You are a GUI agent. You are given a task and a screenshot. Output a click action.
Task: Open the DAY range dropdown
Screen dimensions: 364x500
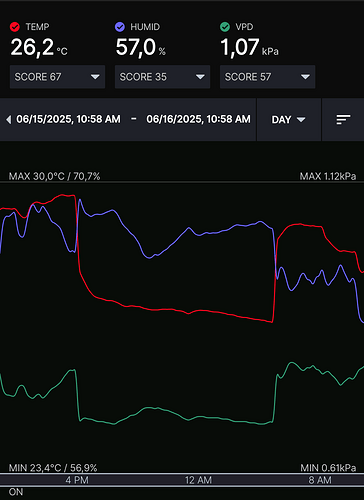point(288,119)
